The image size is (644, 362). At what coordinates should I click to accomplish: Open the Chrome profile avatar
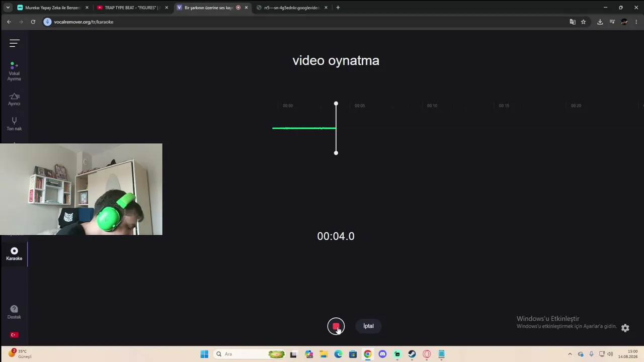pyautogui.click(x=624, y=22)
